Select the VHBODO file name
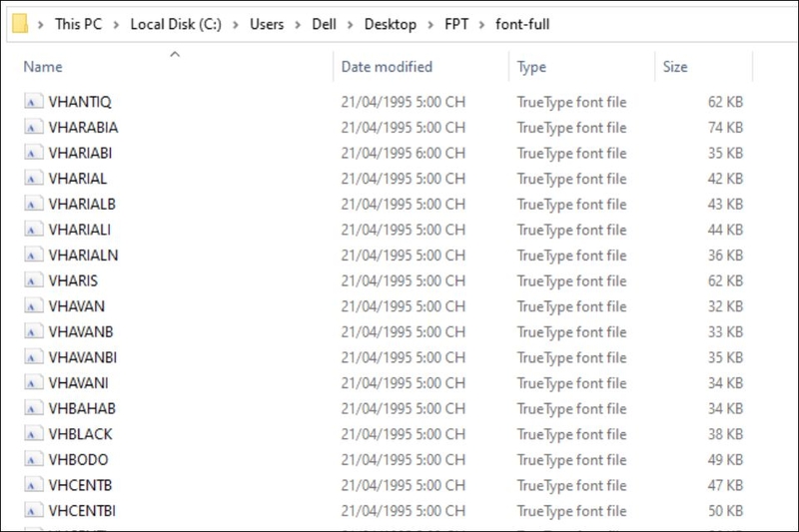 point(79,460)
